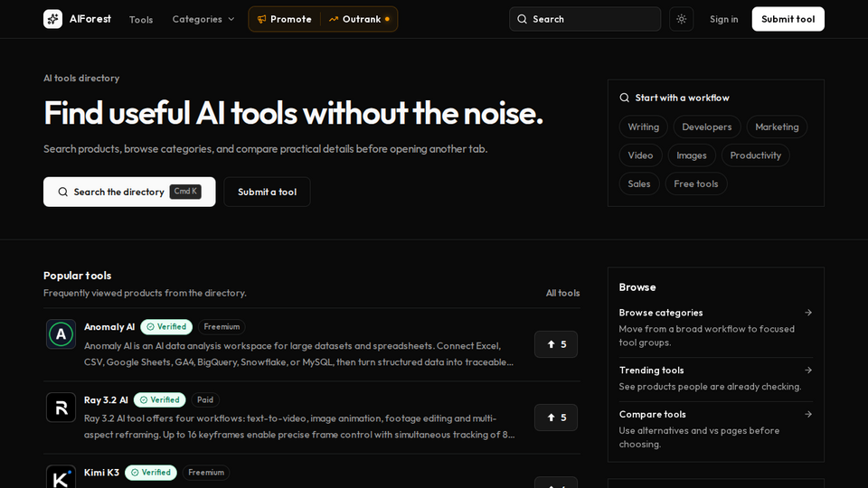Click the Submit a tool button
The height and width of the screenshot is (488, 868).
267,192
